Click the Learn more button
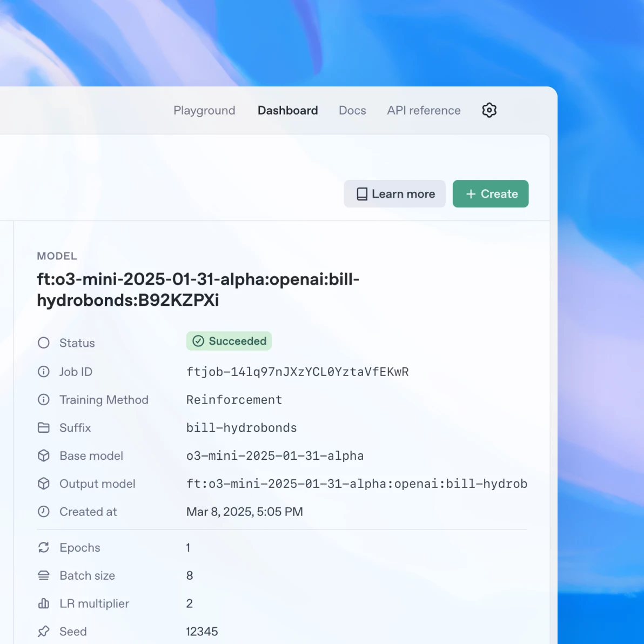The width and height of the screenshot is (644, 644). (x=394, y=193)
